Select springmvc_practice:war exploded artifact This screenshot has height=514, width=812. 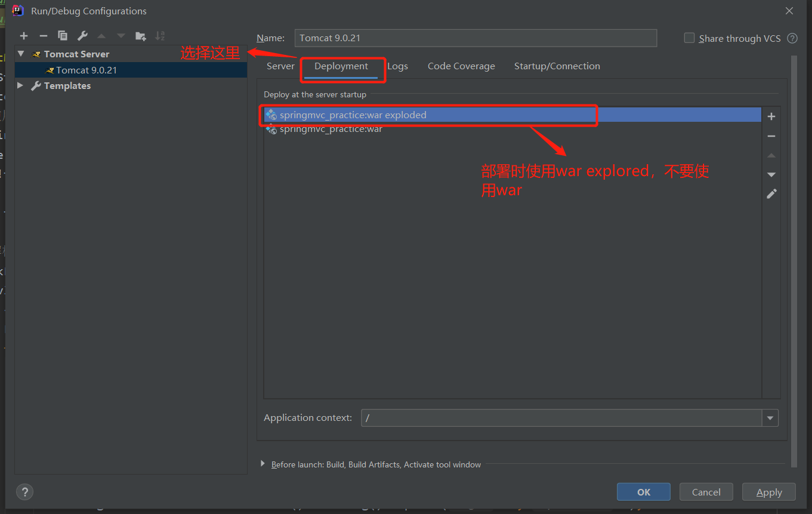[x=512, y=115]
